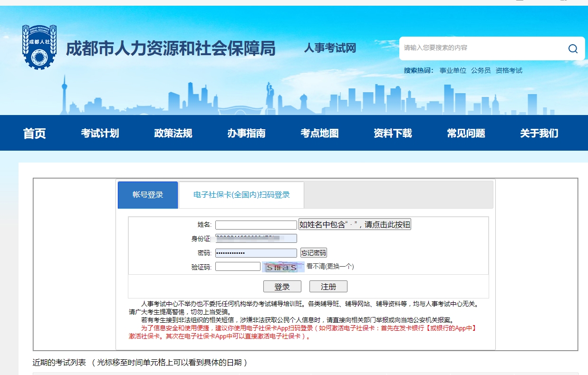Click the magnifying glass search icon
The height and width of the screenshot is (375, 588).
(572, 48)
